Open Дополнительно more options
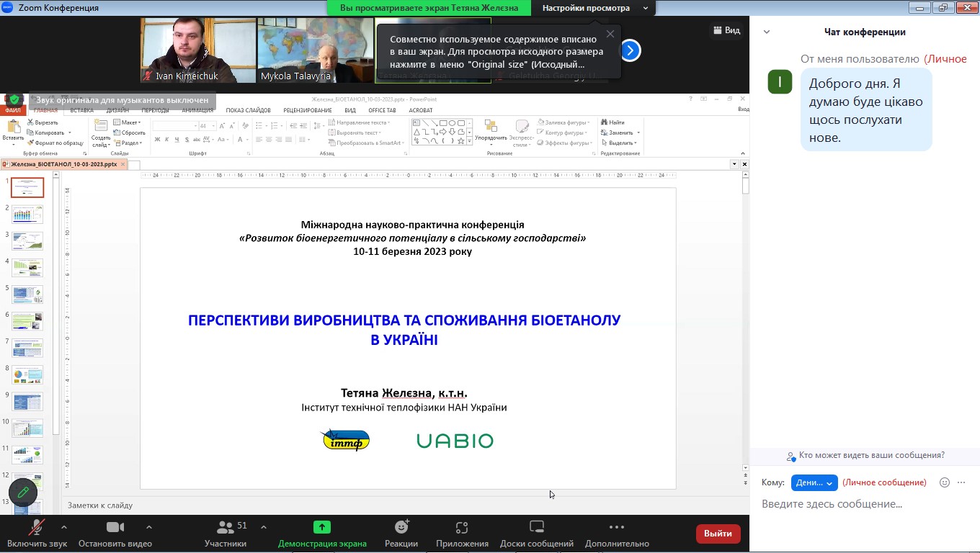Viewport: 980px width, 553px height. coord(617,534)
